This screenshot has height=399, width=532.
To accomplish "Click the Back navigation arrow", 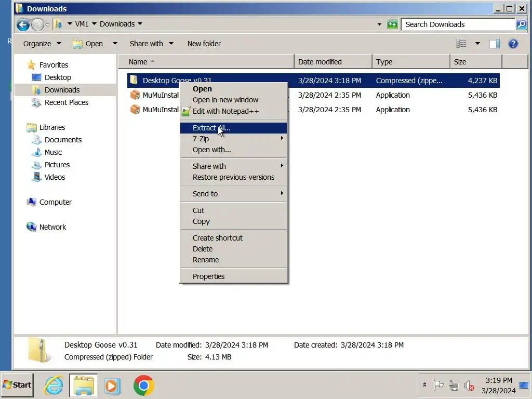I will click(23, 24).
